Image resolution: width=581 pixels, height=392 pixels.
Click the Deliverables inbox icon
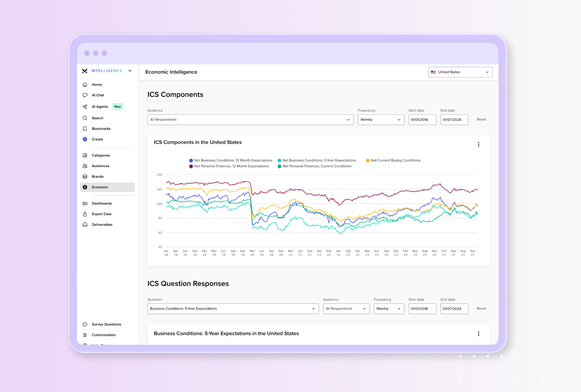pyautogui.click(x=85, y=225)
